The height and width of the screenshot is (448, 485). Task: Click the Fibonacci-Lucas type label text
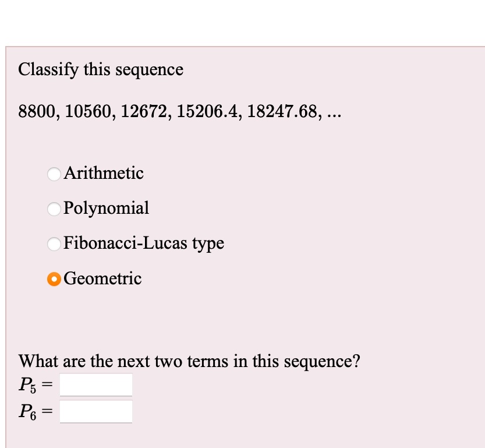[x=144, y=244]
